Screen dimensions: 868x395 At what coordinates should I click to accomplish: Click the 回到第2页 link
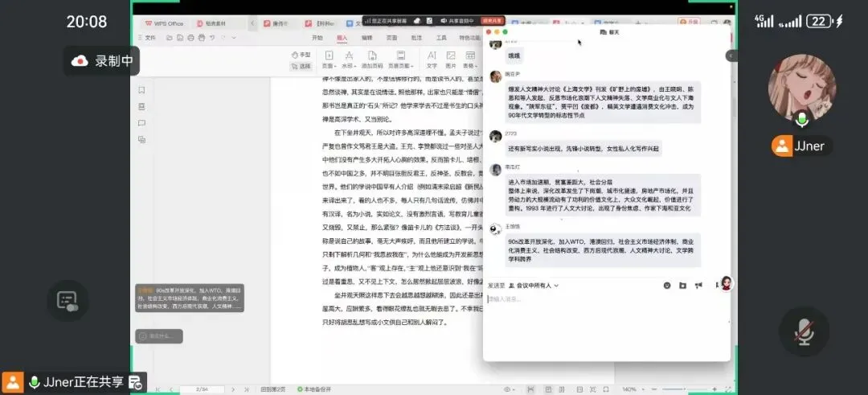[272, 389]
